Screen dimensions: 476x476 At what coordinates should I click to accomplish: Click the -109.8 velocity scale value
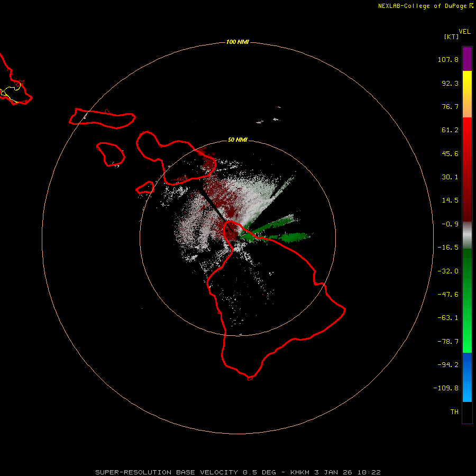pos(446,388)
